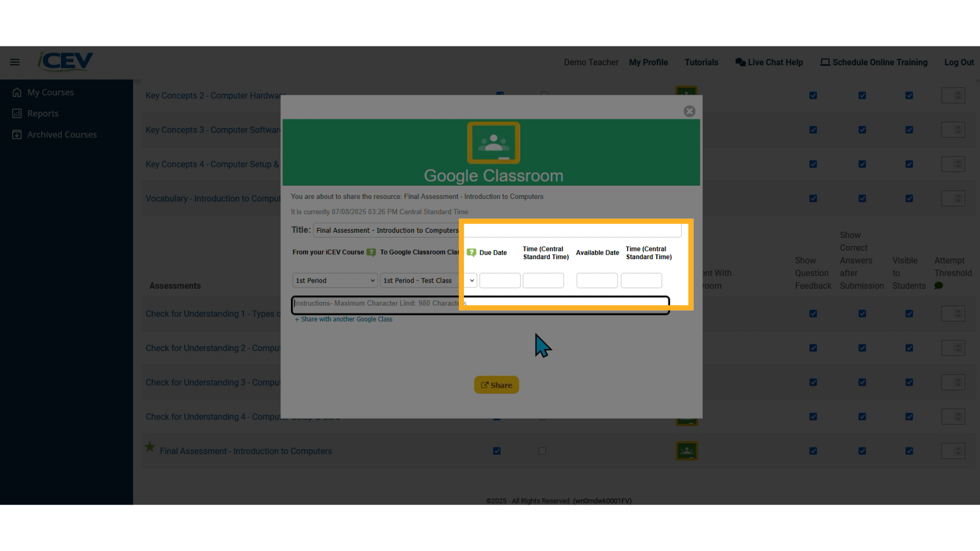Adjust Attempt Threshold stepper for Check for Understanding 1
This screenshot has height=551, width=980.
click(953, 314)
